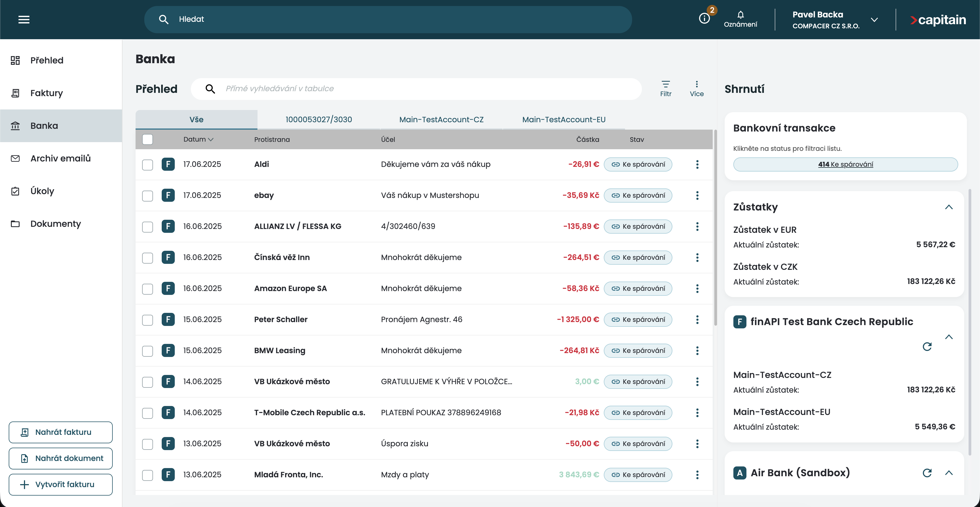The width and height of the screenshot is (980, 507).
Task: Open the Filtr filter icon
Action: pos(665,88)
